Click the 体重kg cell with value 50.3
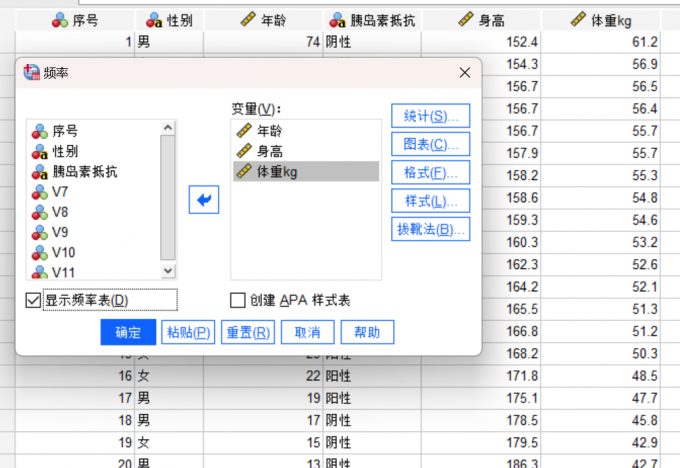Screen dimensions: 680x468 tap(601, 353)
